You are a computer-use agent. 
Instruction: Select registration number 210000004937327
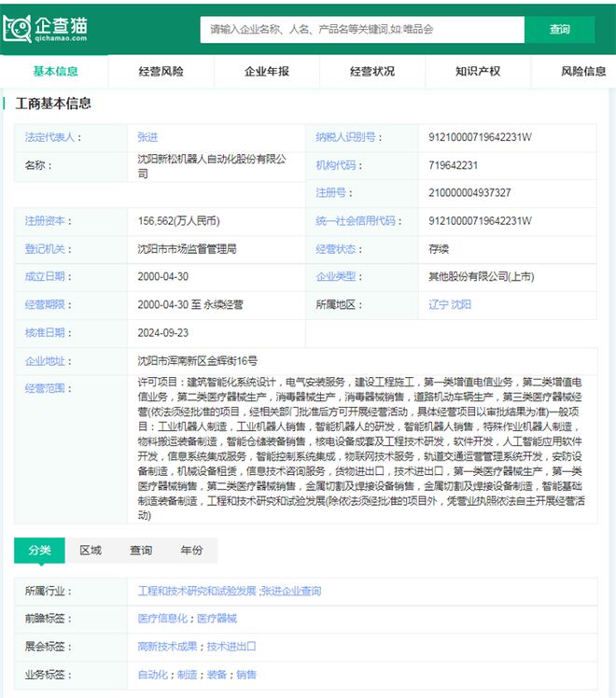(x=469, y=193)
